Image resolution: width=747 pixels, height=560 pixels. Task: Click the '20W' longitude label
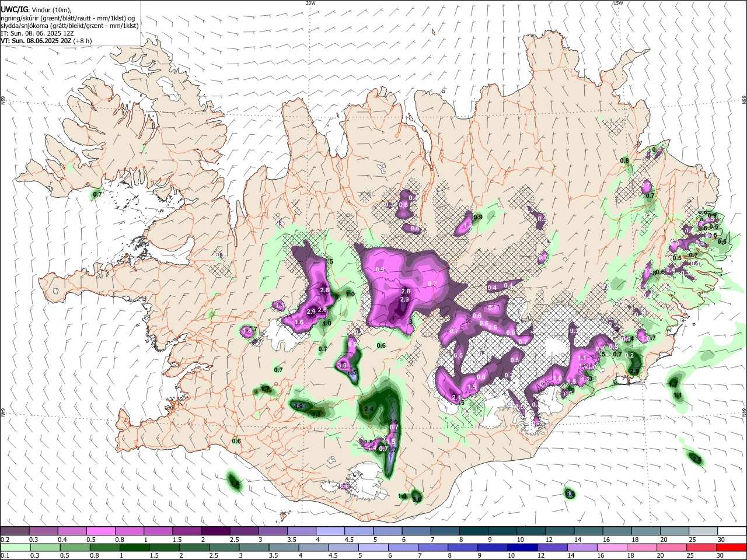point(310,3)
